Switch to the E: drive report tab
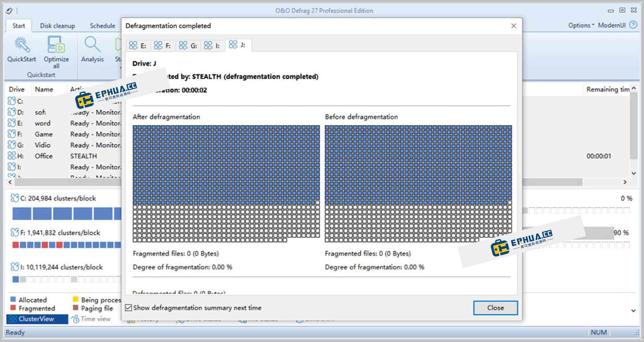Screen dimensions: 644x342 (x=138, y=46)
